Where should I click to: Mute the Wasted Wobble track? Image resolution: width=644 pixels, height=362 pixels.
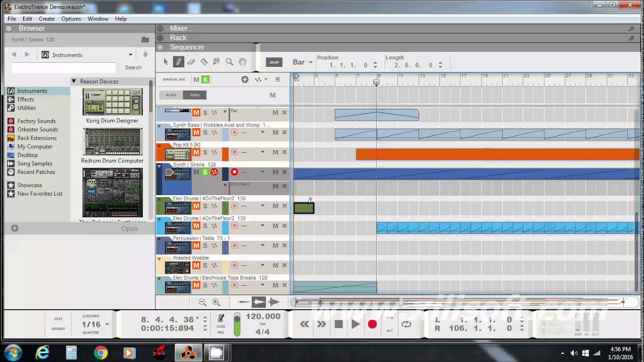click(x=196, y=265)
